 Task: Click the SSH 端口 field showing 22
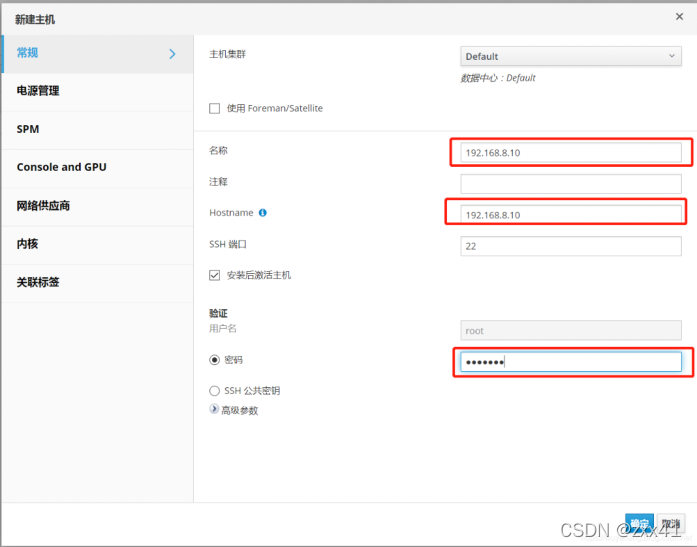(571, 246)
